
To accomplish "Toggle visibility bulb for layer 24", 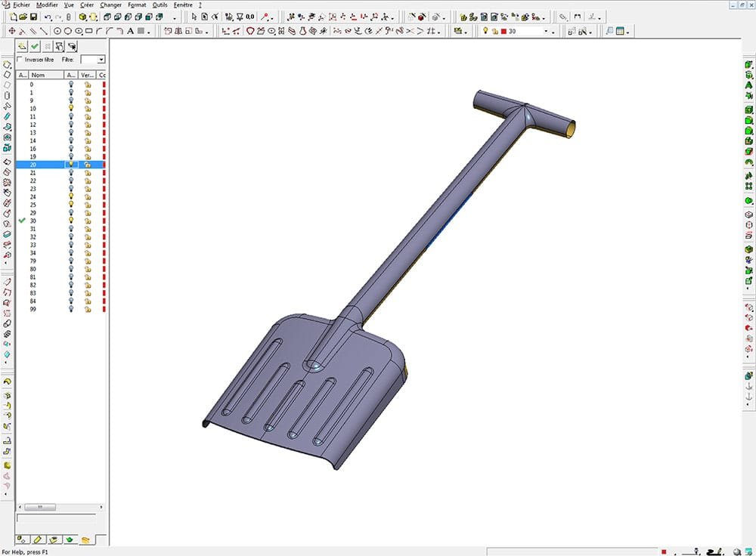I will [x=71, y=196].
